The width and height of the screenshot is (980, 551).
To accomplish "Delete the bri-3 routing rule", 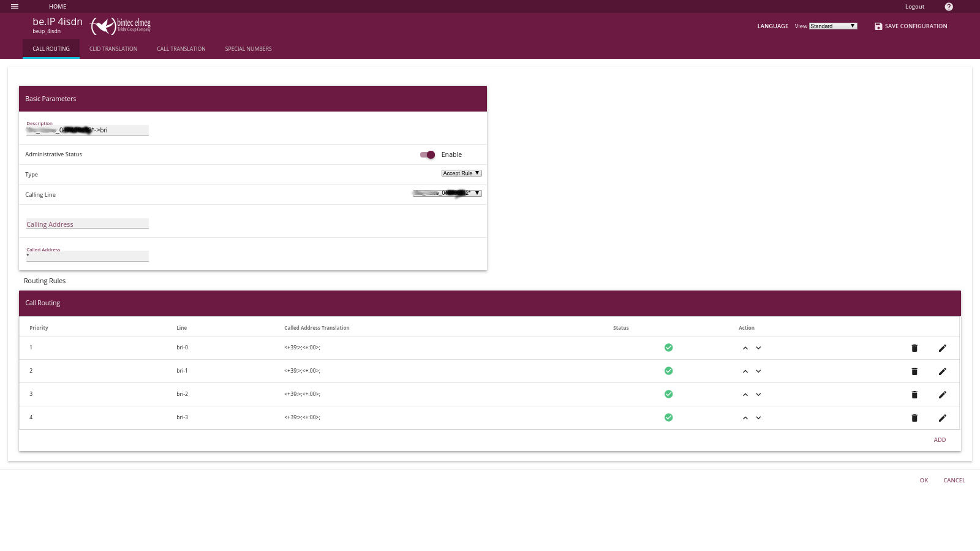I will tap(914, 418).
